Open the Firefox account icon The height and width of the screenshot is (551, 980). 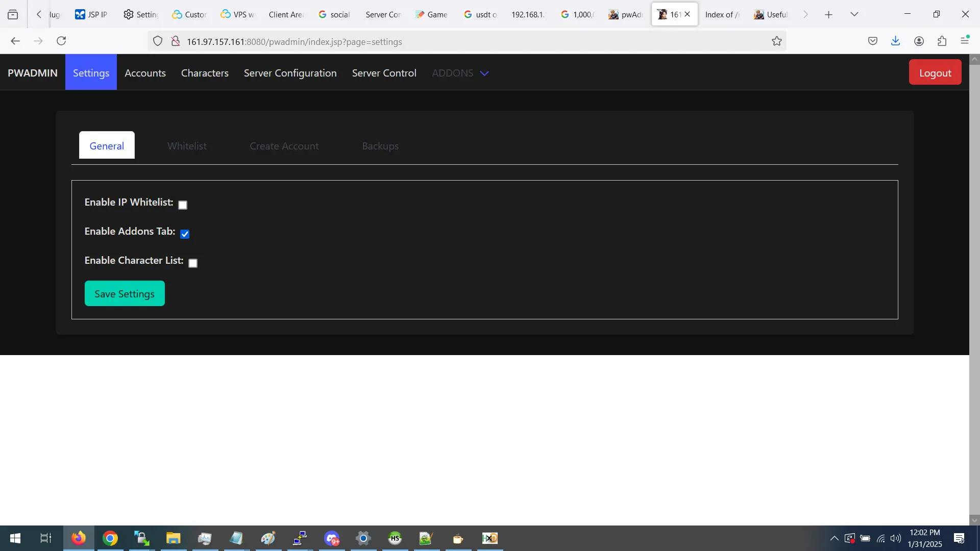(x=919, y=41)
